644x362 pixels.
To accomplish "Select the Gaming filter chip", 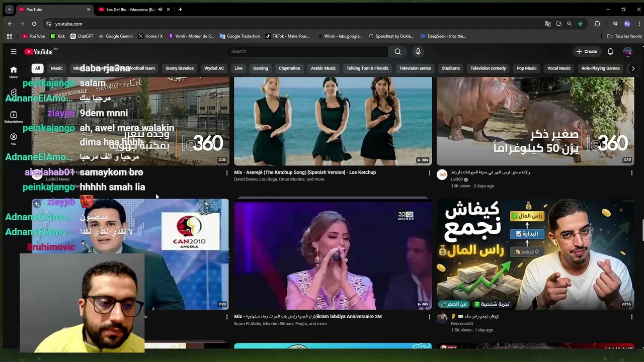I will pyautogui.click(x=261, y=68).
